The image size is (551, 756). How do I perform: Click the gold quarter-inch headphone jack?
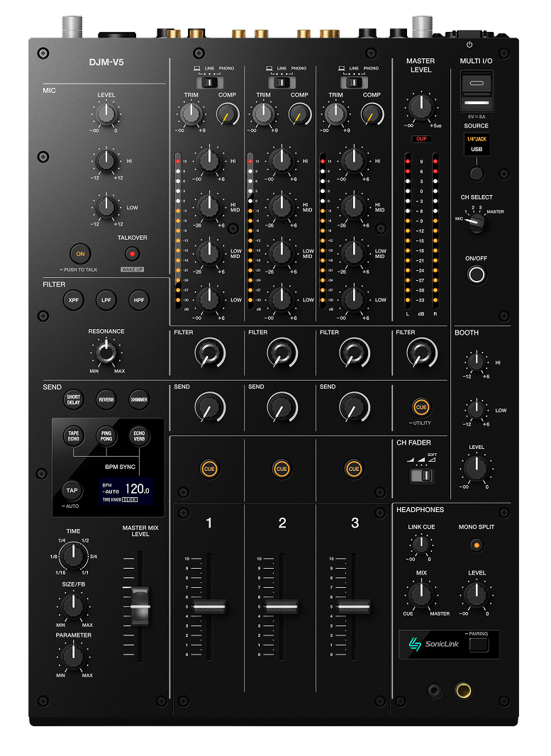[x=463, y=691]
